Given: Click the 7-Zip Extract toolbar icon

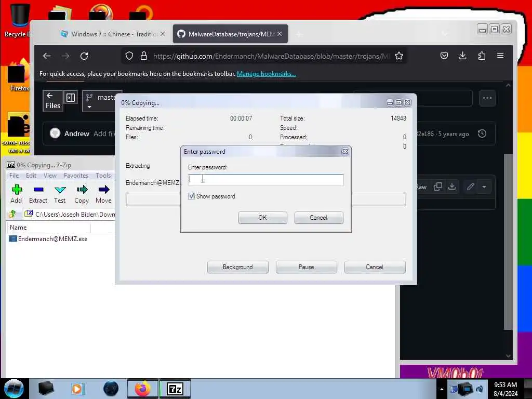Looking at the screenshot, I should pos(38,194).
